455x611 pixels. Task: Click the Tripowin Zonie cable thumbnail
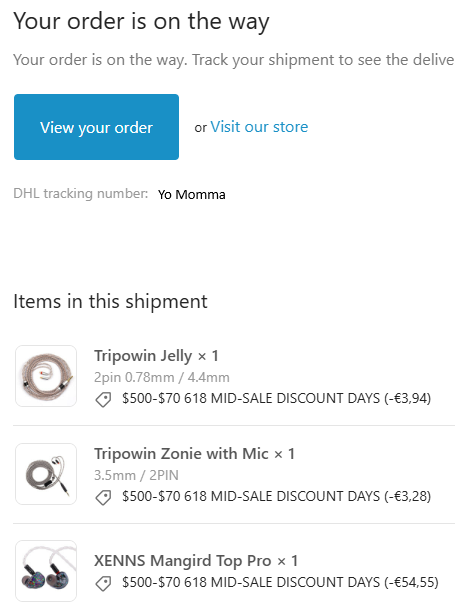pyautogui.click(x=46, y=474)
